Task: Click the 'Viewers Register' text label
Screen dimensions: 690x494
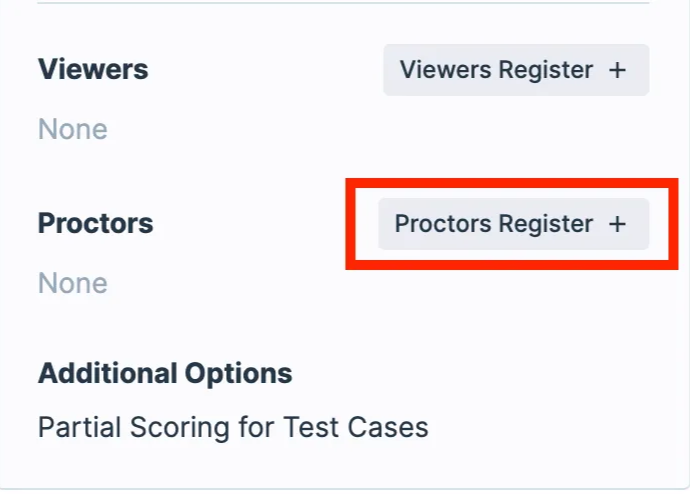Action: 496,70
